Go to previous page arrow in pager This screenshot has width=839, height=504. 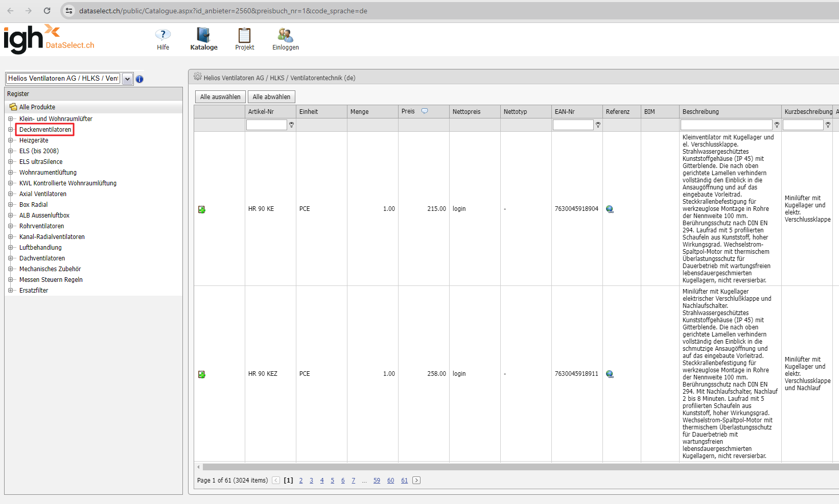tap(276, 480)
